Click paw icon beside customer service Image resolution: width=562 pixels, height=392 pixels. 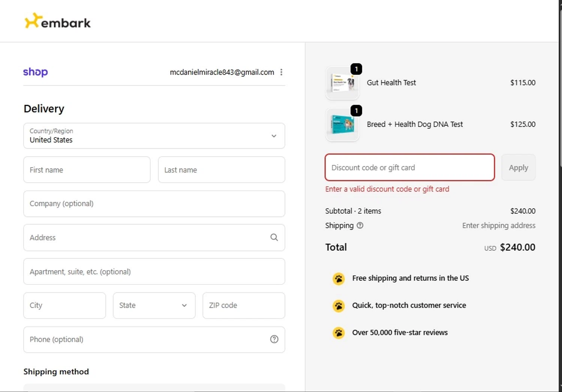point(339,306)
